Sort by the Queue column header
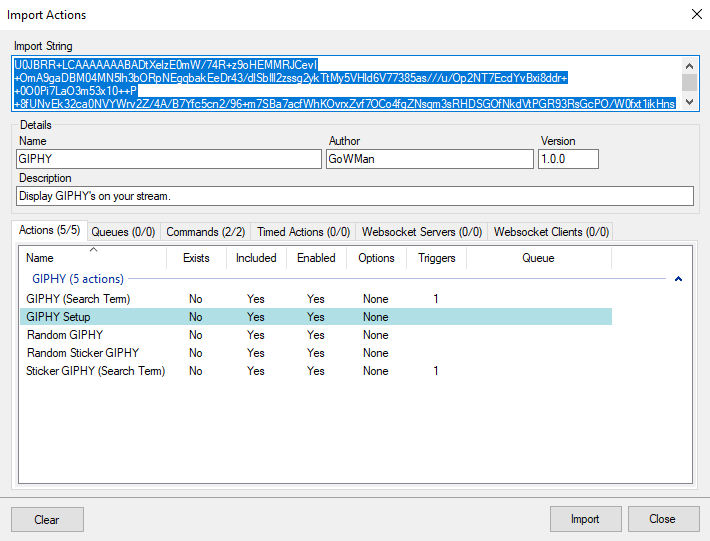This screenshot has height=541, width=710. click(538, 258)
